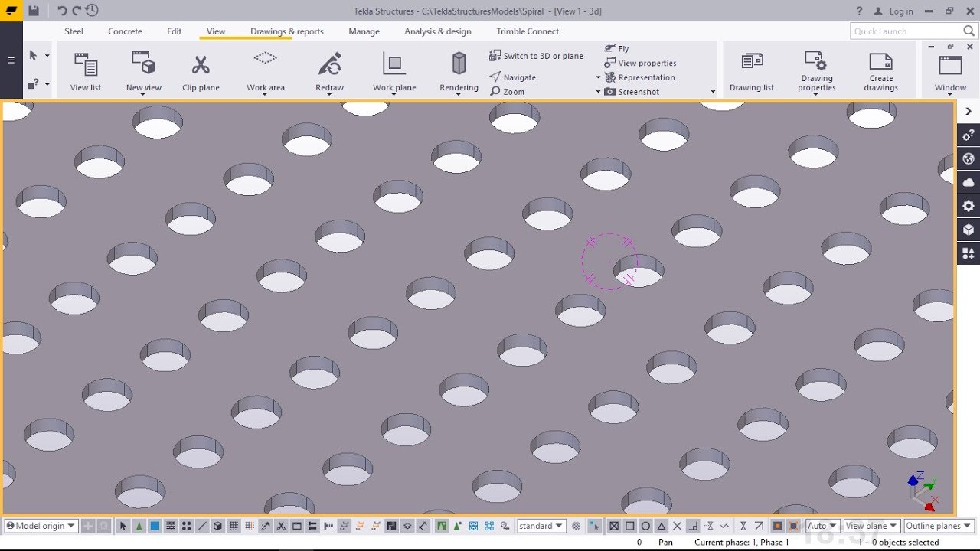Viewport: 980px width, 551px height.
Task: Open View properties
Action: [x=640, y=63]
